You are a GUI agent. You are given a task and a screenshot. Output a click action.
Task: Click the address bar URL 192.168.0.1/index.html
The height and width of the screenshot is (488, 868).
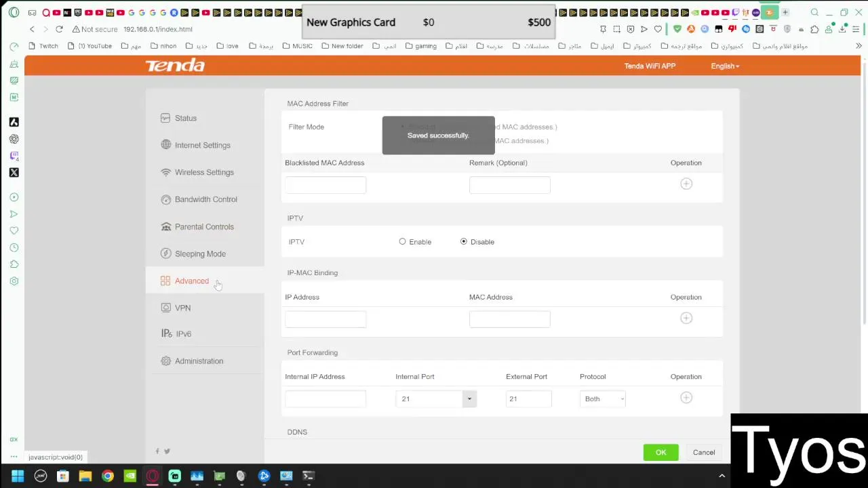(158, 29)
